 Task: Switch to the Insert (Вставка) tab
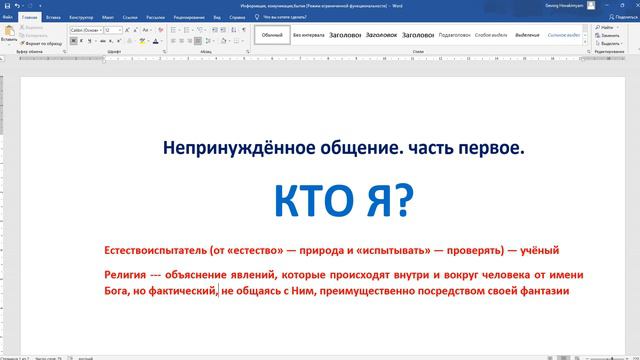click(x=53, y=18)
